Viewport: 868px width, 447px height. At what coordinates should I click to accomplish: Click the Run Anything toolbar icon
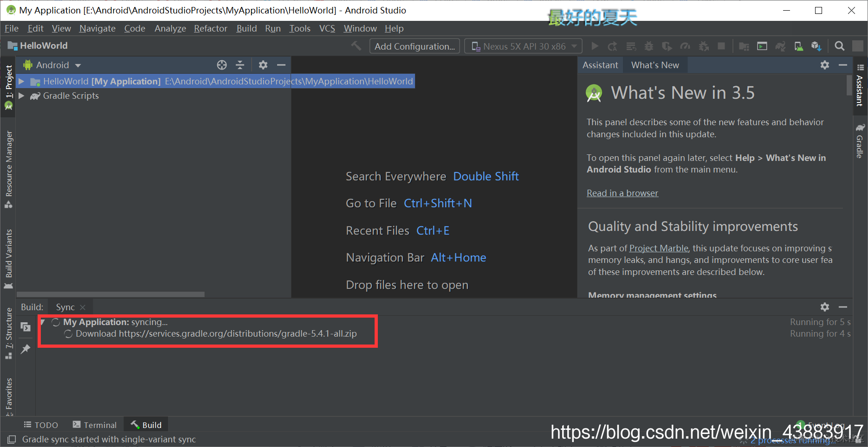(762, 46)
